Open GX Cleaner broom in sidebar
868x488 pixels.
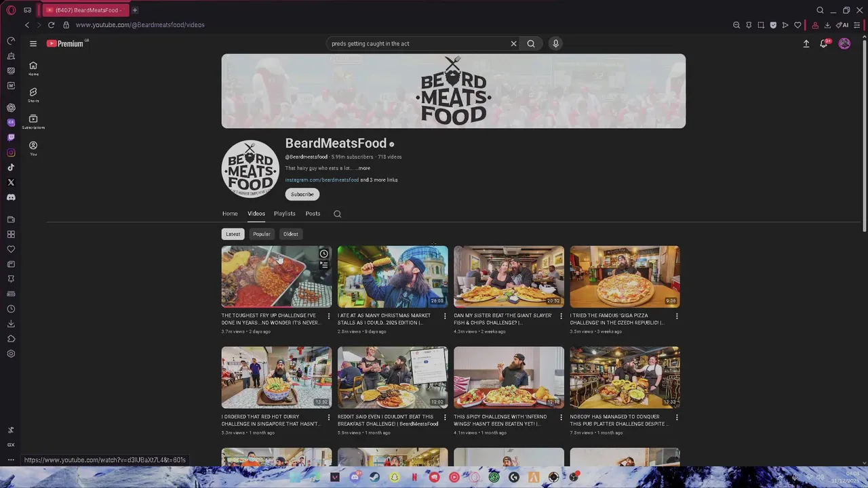[11, 56]
